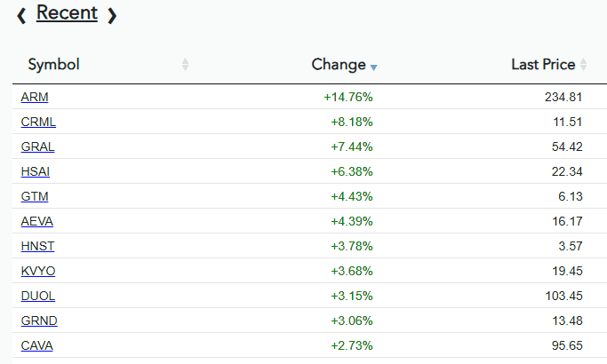Open the KVYO symbol link

click(37, 271)
